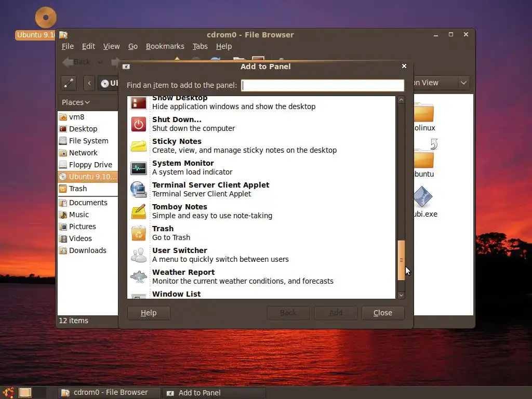Select the System Monitor graph icon
This screenshot has width=532, height=399.
coord(138,168)
